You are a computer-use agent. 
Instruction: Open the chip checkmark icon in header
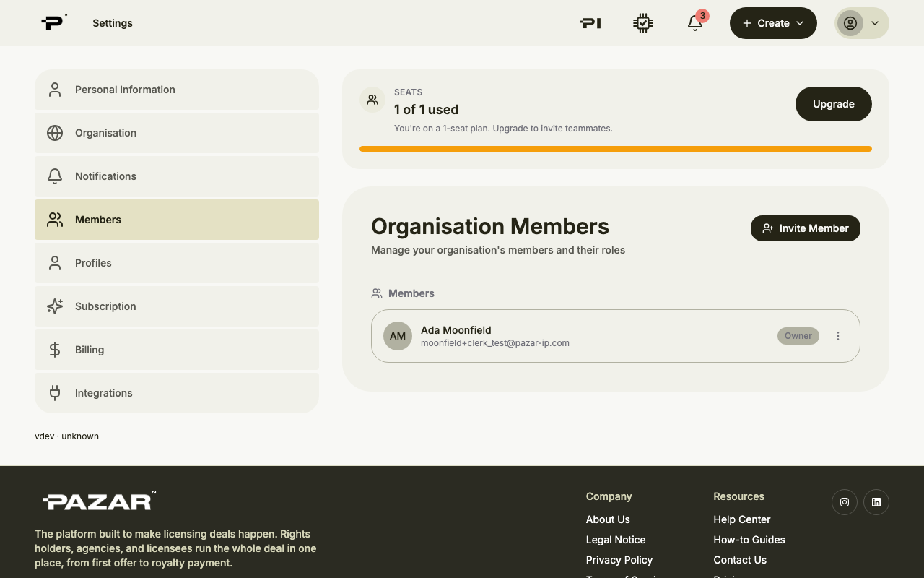coord(643,23)
